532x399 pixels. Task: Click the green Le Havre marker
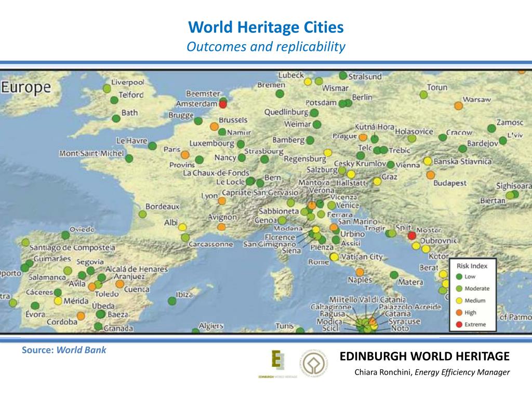(x=152, y=146)
